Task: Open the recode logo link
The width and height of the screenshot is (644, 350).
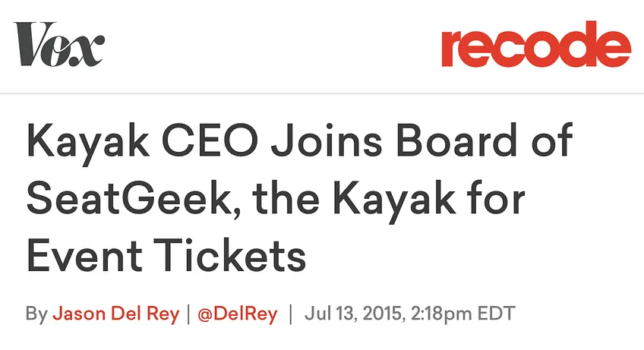Action: click(536, 44)
